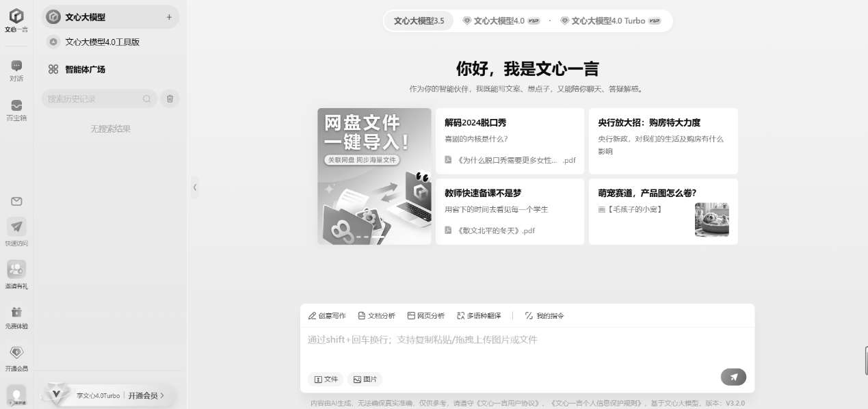
Task: Click the plus icon beside 文心大模型
Action: [169, 17]
